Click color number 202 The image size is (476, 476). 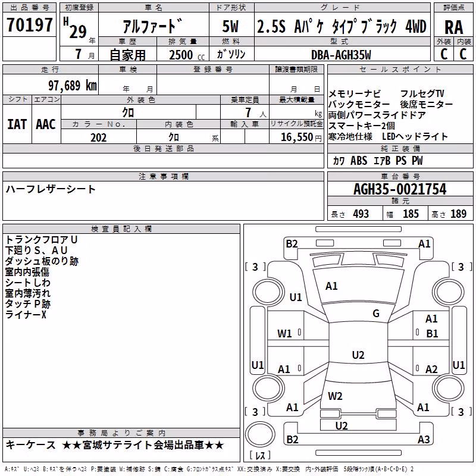coord(99,137)
